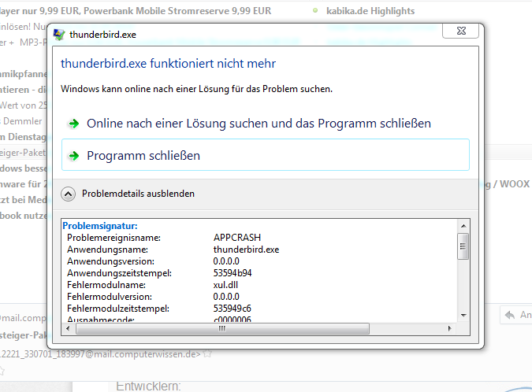Image resolution: width=532 pixels, height=392 pixels.
Task: Select Fehlermodulversion value 0.0.0.0
Action: coord(226,297)
